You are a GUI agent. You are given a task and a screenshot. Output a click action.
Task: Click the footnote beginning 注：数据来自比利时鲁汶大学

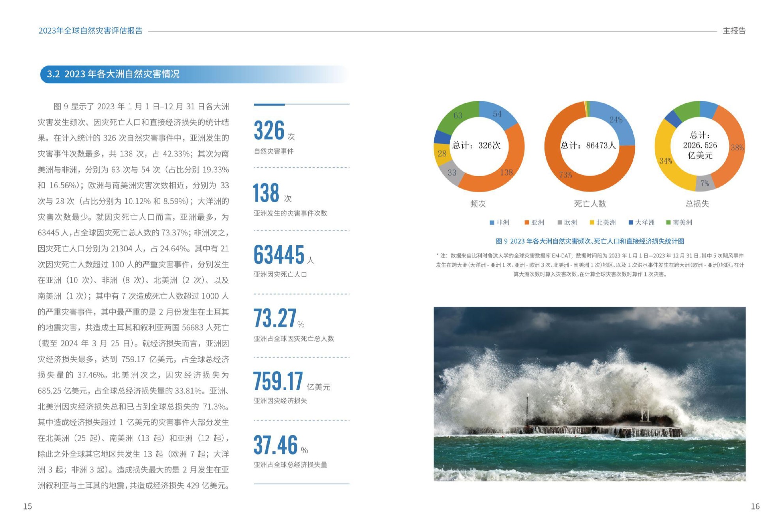590,265
